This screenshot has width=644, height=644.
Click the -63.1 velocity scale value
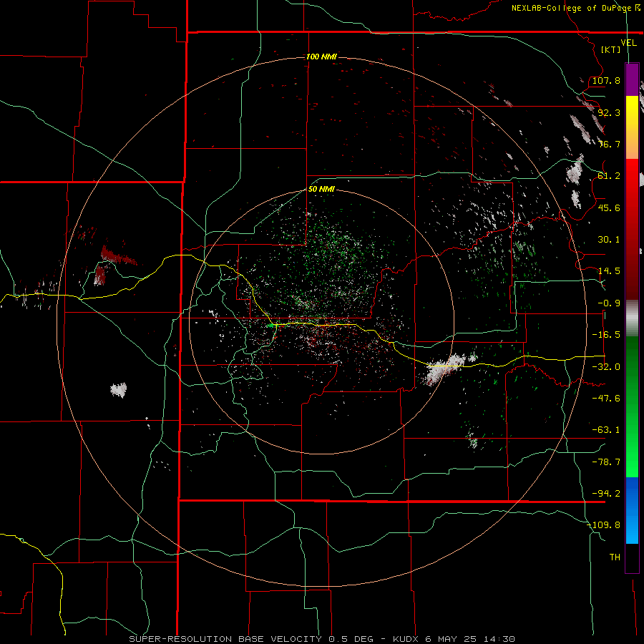(x=606, y=430)
